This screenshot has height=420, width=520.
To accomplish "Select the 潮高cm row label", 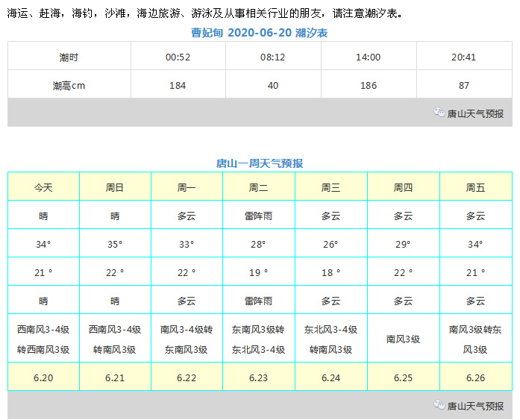I will point(69,85).
